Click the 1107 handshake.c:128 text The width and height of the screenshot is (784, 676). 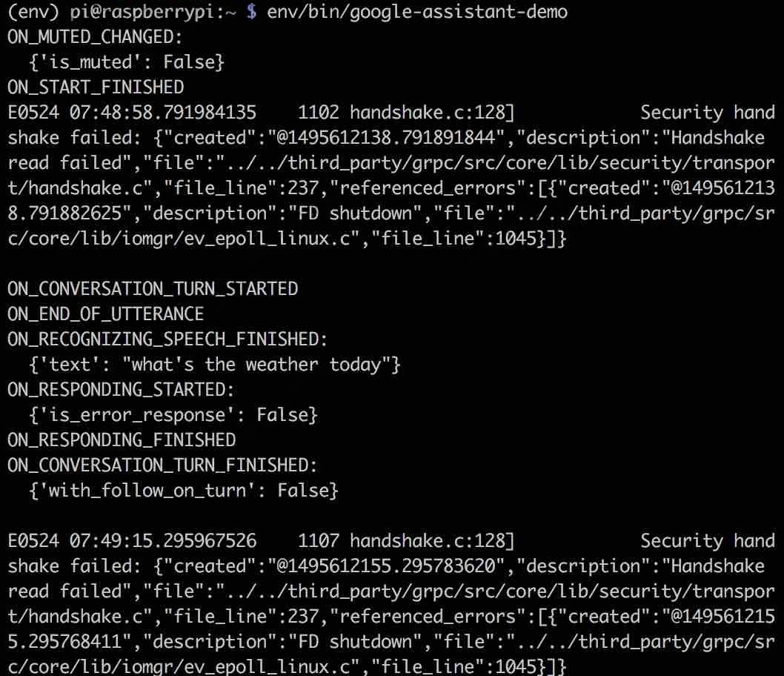point(406,540)
